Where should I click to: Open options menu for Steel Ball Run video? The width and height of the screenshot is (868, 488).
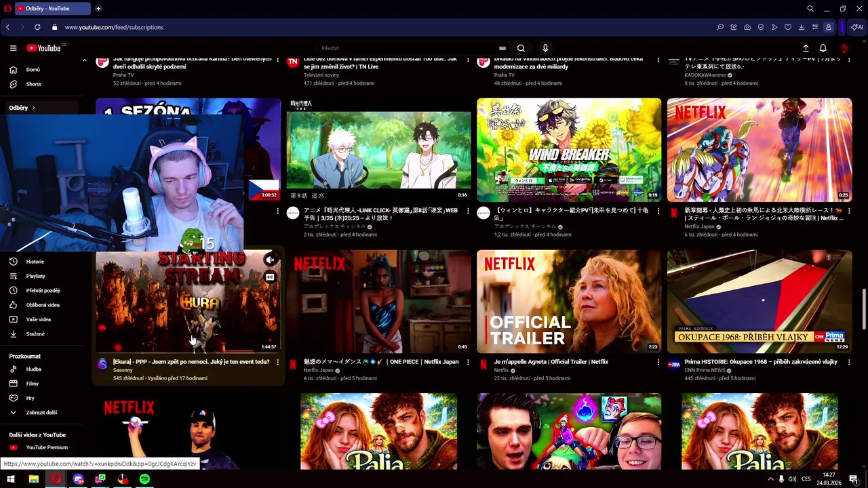coord(848,211)
